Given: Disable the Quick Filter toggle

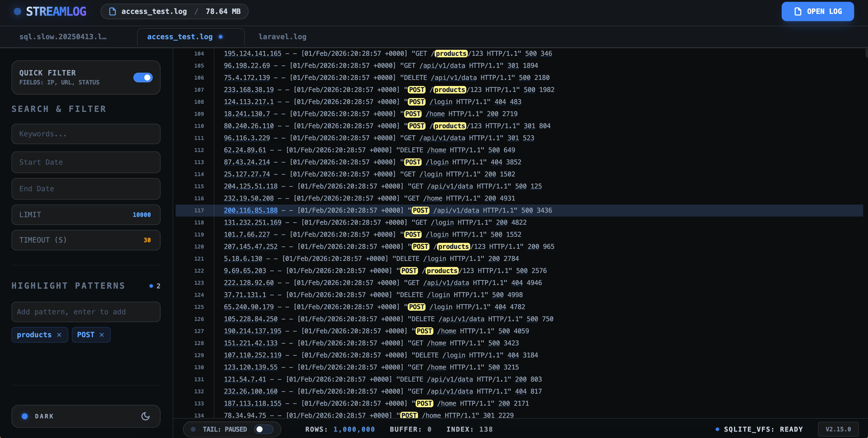Looking at the screenshot, I should point(143,78).
